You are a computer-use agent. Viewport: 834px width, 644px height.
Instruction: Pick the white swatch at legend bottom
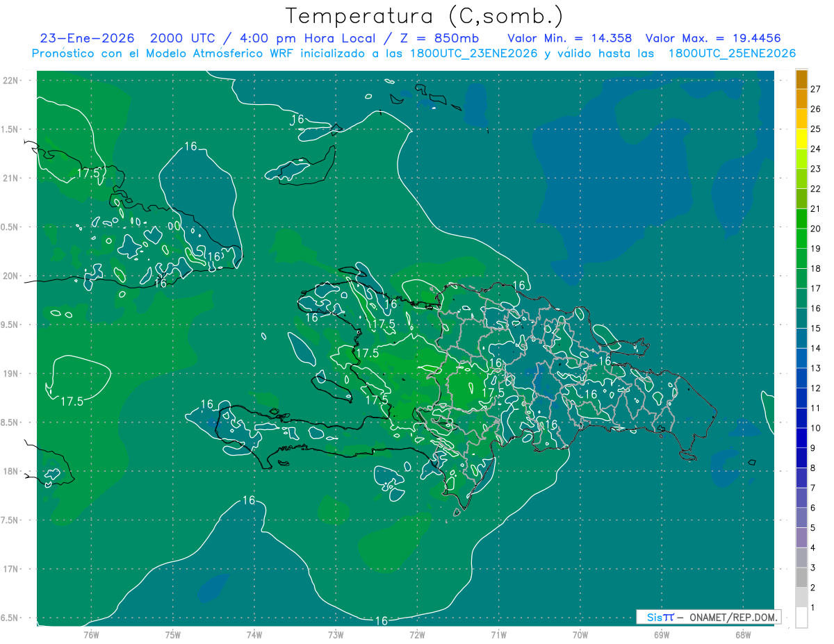pyautogui.click(x=801, y=617)
